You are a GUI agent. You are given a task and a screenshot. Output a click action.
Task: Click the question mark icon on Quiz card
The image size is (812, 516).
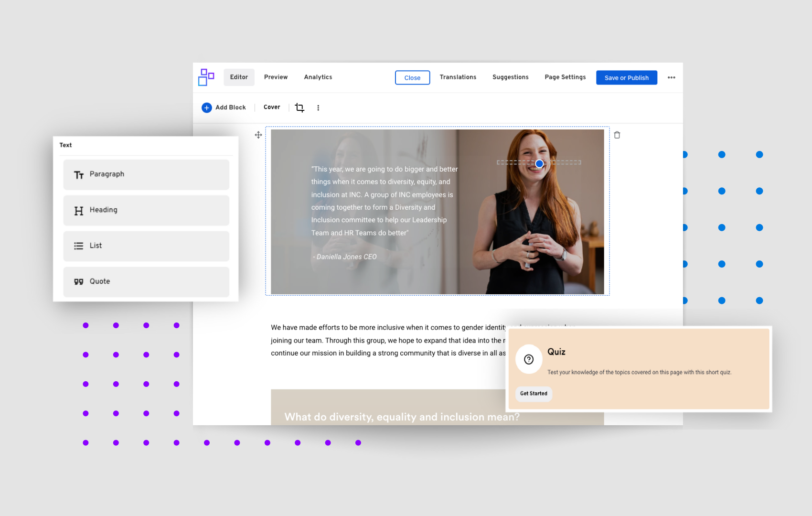[529, 359]
